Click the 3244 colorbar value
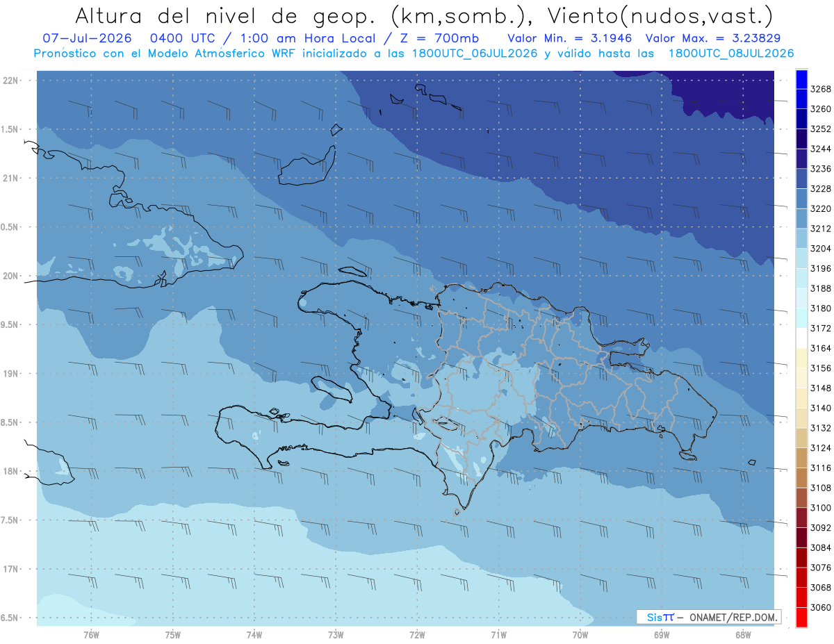 (821, 149)
